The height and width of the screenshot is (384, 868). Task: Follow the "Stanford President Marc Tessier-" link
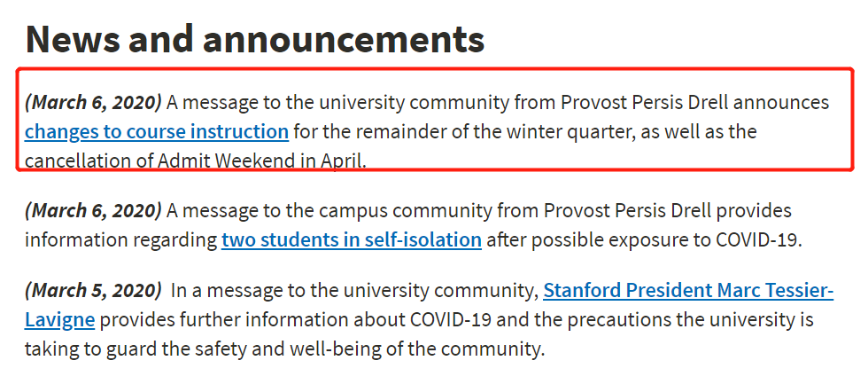[688, 290]
